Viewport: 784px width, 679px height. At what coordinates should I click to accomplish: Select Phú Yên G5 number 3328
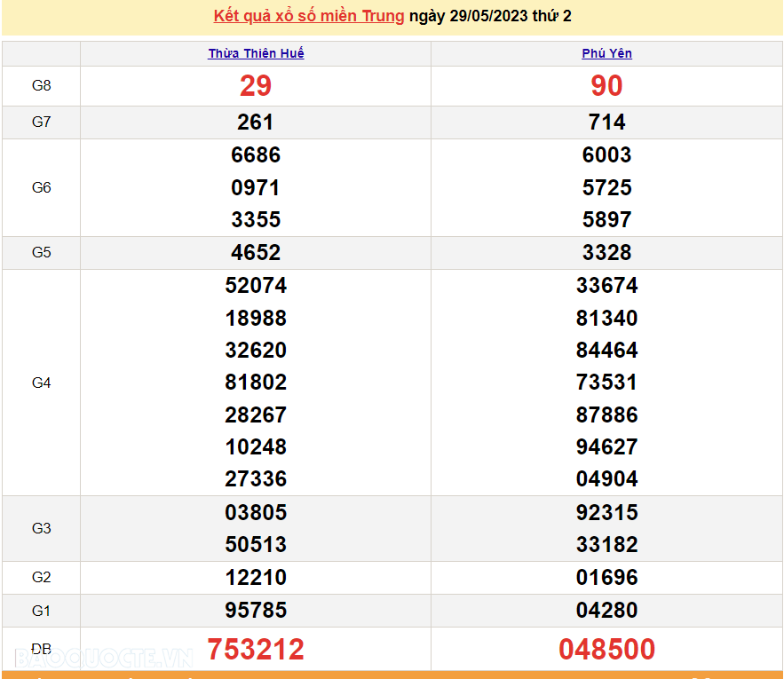[606, 252]
